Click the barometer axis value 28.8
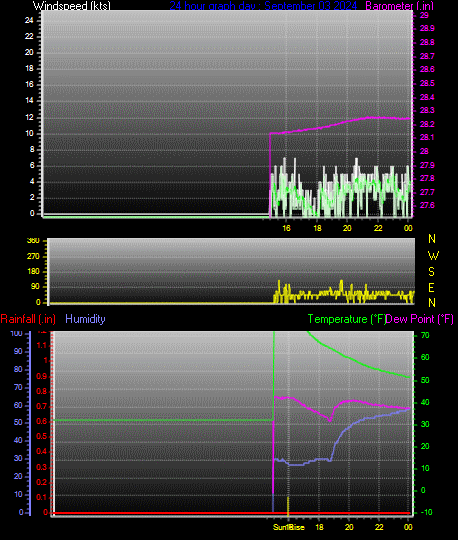Screen dimensions: 458x540 click(x=427, y=42)
